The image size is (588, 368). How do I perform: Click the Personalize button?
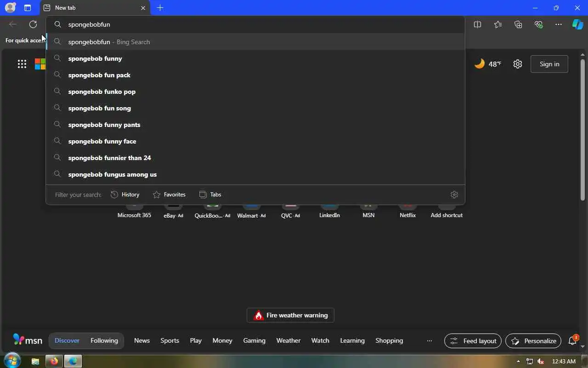point(533,341)
